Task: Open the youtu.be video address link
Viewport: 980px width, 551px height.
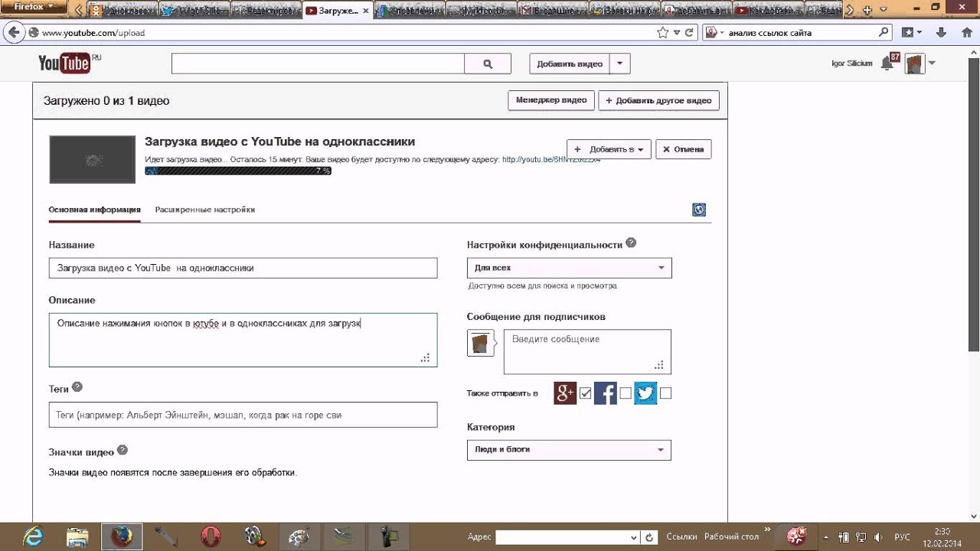Action: (550, 160)
